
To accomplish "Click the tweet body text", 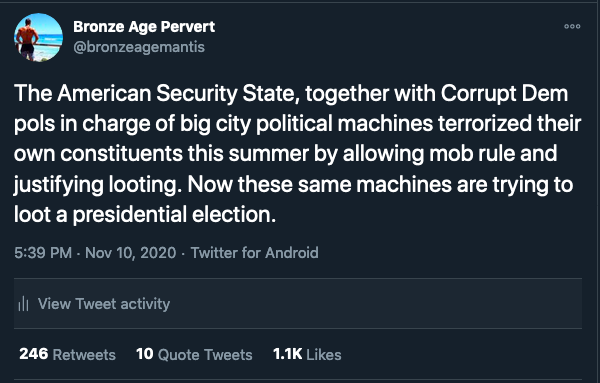I will click(x=297, y=154).
